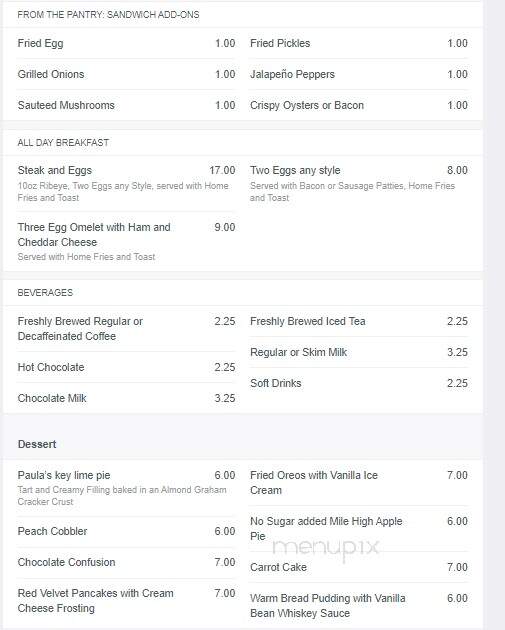Click Three Egg Omelet with Ham item
Screen dimensions: 505x630
click(126, 241)
